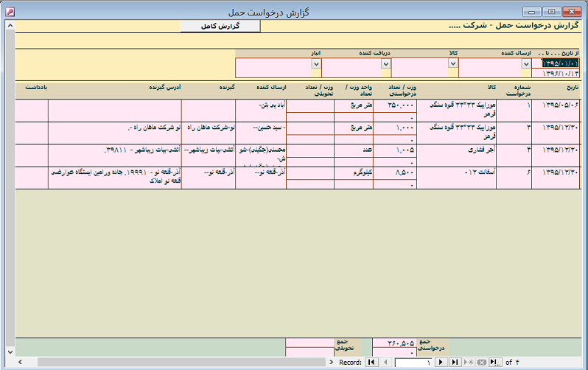588x370 pixels.
Task: Click receiver address cell containing ۳۹۸۱۱
Action: (115, 156)
